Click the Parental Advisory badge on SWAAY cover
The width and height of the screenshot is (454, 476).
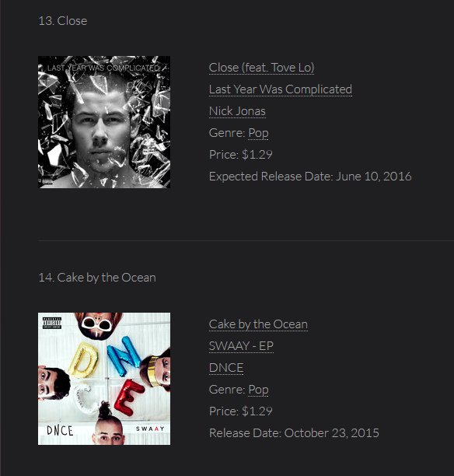click(52, 323)
